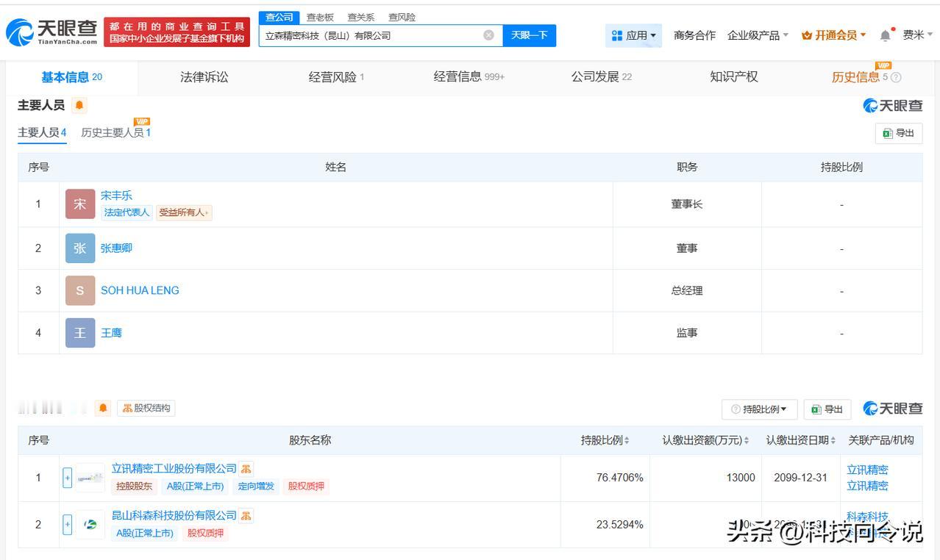Click 股权质押 tag under 昆山科森科技

click(x=206, y=533)
